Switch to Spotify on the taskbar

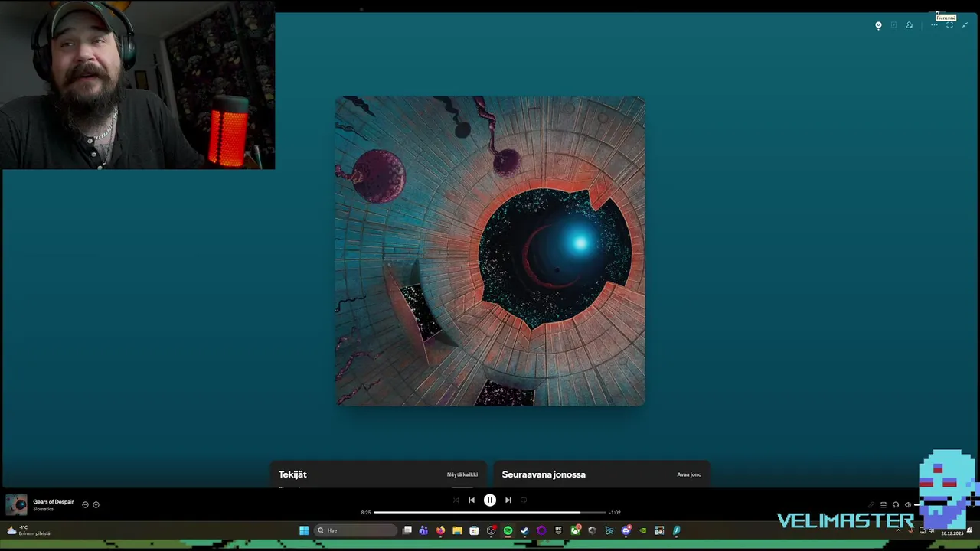pos(508,530)
